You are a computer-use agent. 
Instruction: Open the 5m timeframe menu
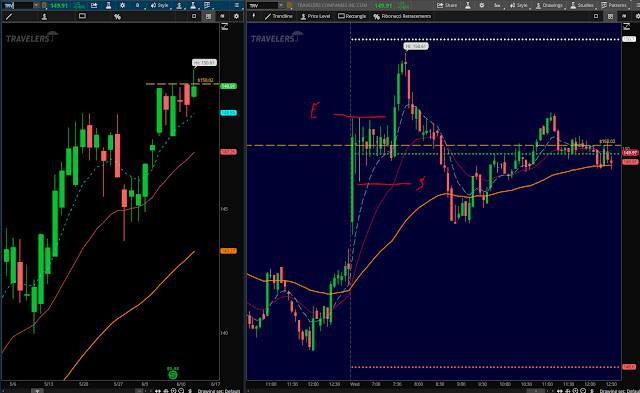tap(497, 5)
